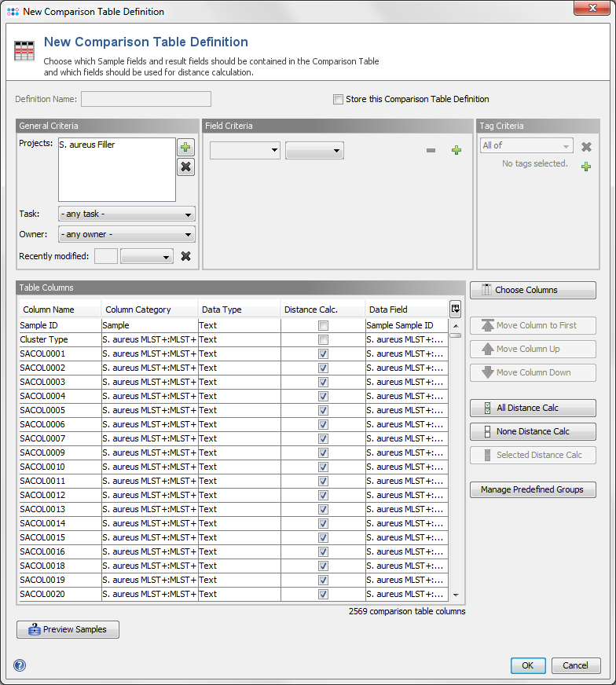This screenshot has width=616, height=685.
Task: Click the Preview Samples button
Action: coord(68,629)
